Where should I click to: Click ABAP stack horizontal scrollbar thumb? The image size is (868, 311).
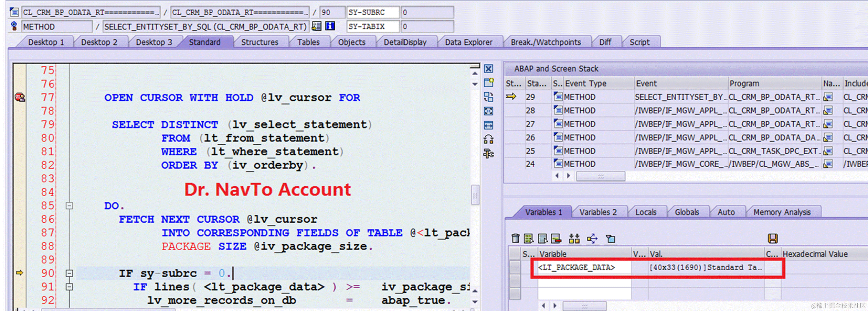pos(601,176)
